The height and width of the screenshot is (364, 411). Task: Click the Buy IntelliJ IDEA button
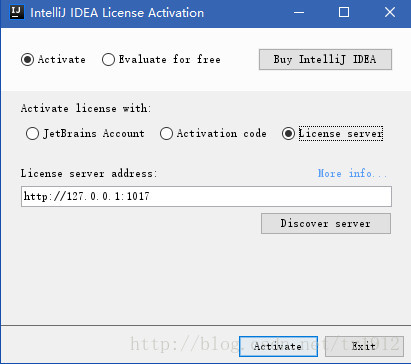[325, 60]
